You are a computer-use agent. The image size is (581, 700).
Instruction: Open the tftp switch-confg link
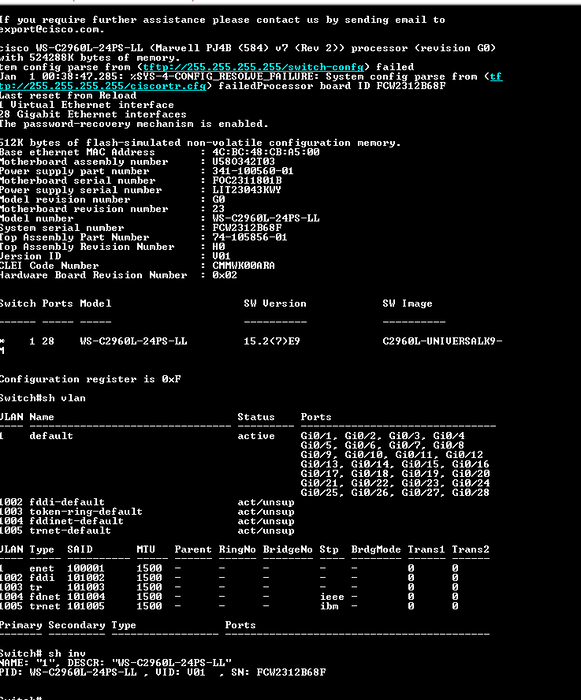pyautogui.click(x=253, y=67)
